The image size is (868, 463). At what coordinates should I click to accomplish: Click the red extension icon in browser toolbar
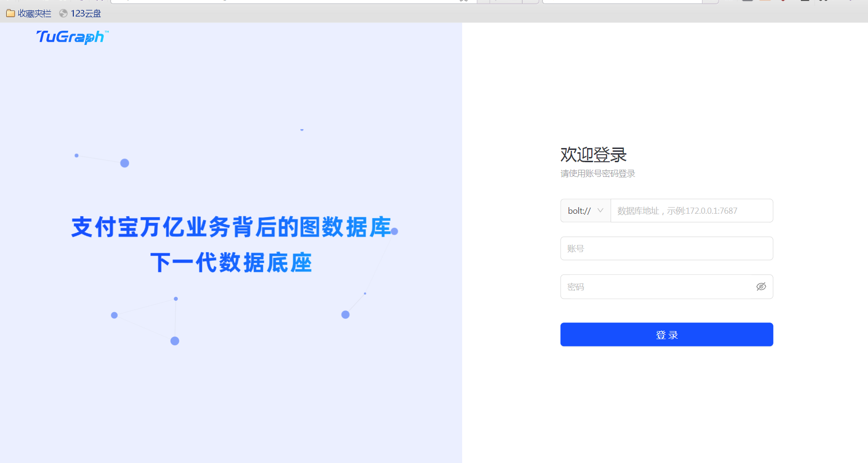click(x=783, y=1)
